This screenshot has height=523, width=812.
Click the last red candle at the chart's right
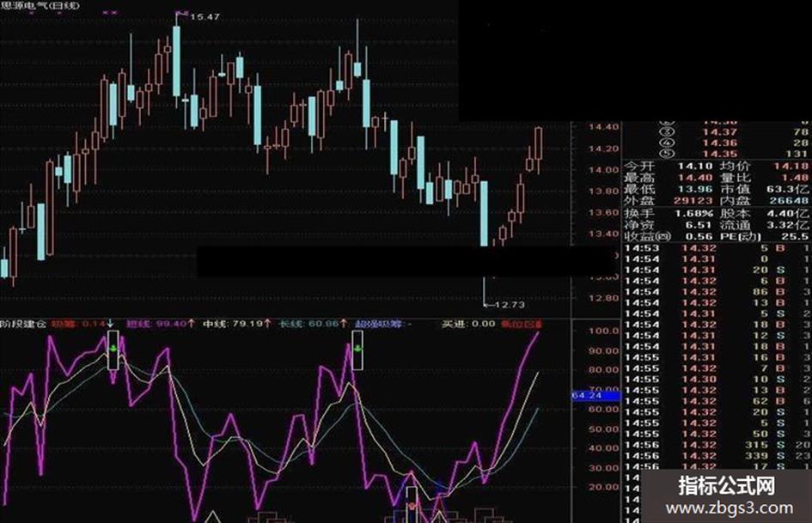point(539,143)
